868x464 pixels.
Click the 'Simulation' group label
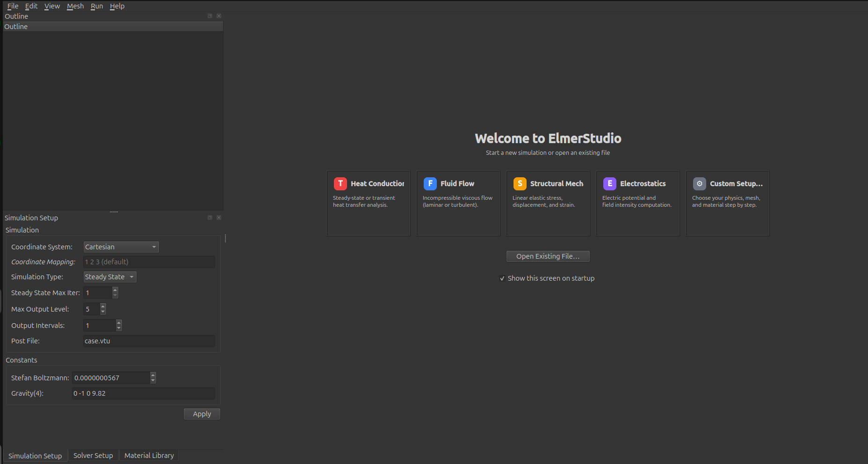tap(22, 230)
